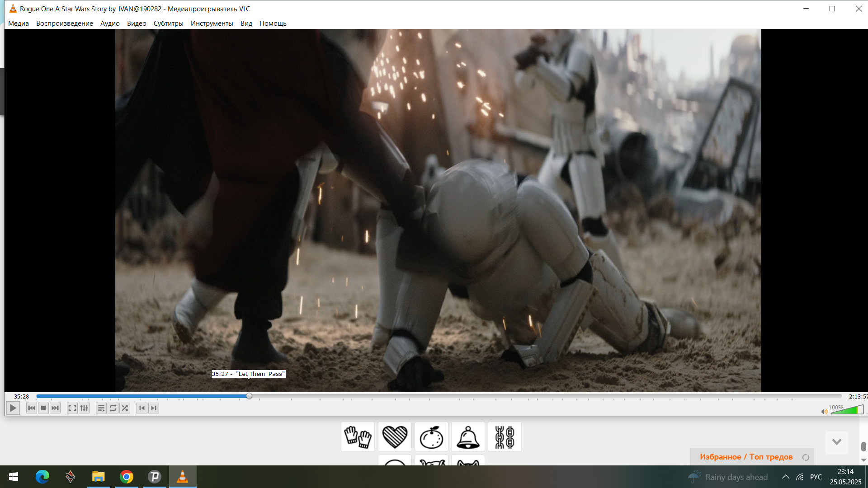The image size is (868, 488).
Task: Open Избранное / Топ тредов link
Action: coord(746,457)
